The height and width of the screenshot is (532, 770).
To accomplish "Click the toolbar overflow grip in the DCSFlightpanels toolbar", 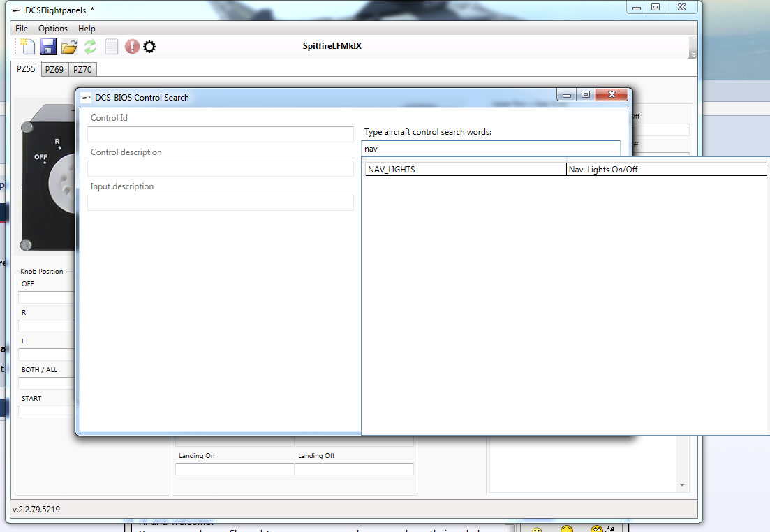I will (693, 47).
